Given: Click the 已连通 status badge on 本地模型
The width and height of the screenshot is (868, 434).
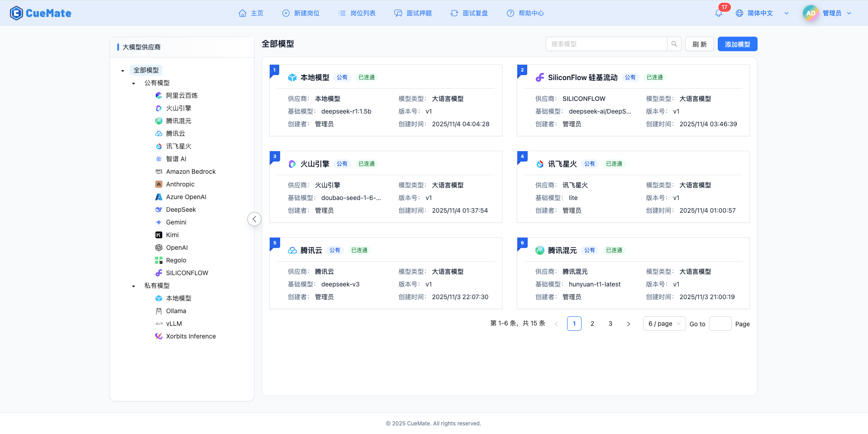Looking at the screenshot, I should click(x=366, y=77).
